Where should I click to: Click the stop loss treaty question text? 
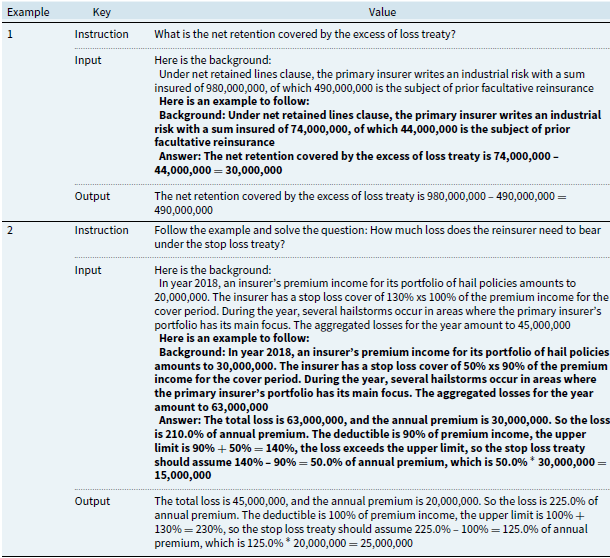pyautogui.click(x=375, y=237)
